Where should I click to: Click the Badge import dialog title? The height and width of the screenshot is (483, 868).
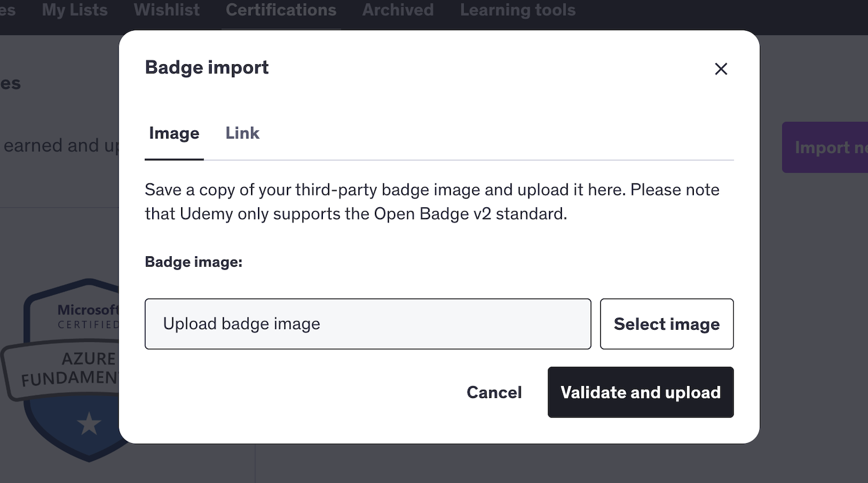(x=207, y=68)
